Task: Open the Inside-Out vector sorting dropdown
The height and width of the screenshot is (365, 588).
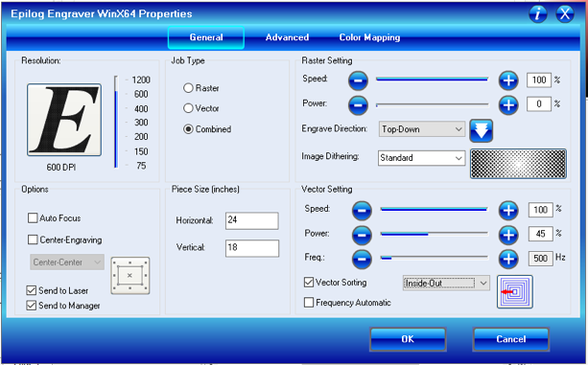Action: click(446, 284)
